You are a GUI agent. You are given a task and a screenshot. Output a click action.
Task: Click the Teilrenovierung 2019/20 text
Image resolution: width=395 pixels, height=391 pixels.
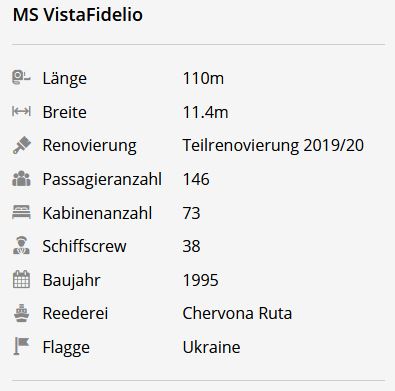click(x=273, y=146)
